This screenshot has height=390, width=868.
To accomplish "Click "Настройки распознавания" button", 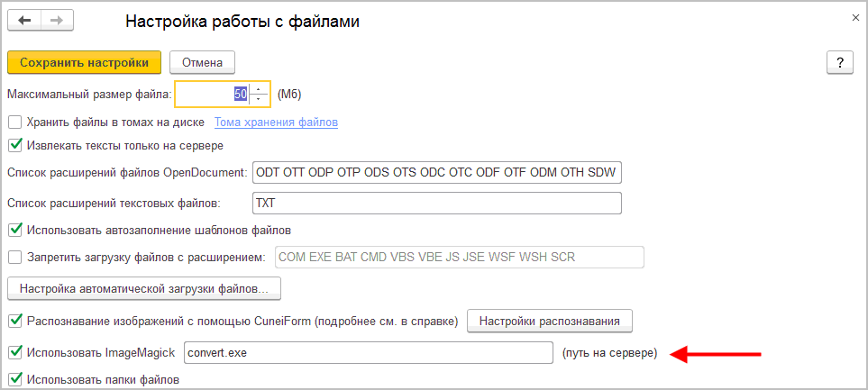I will [549, 321].
